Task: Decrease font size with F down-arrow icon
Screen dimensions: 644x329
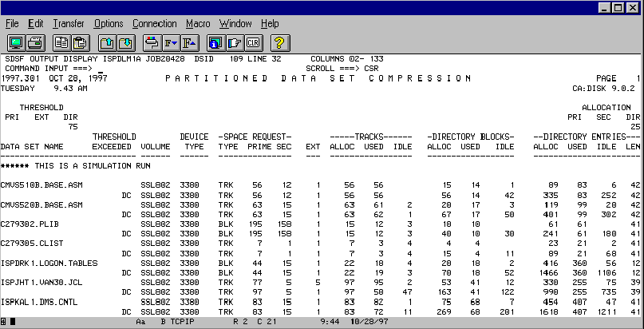Action: pyautogui.click(x=171, y=42)
